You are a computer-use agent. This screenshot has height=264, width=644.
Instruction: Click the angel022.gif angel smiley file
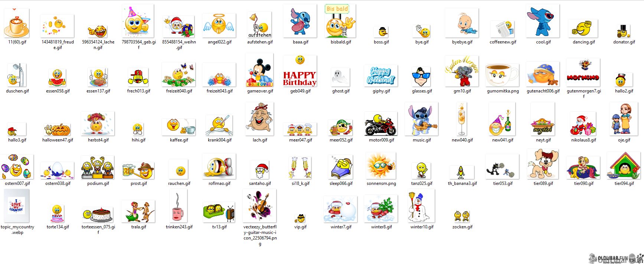(x=219, y=26)
